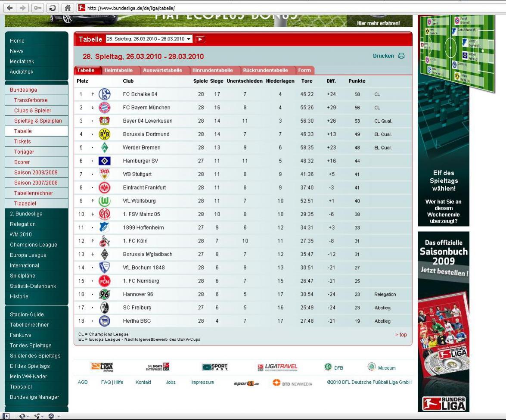Click the Saisonbuch 2009 advertisement banner
Screen dimensions: 506x420
point(444,322)
